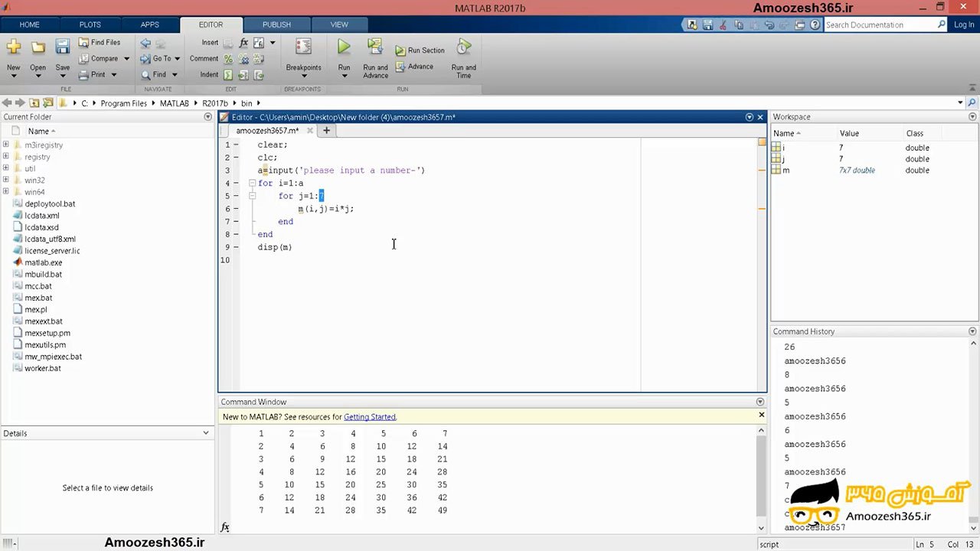Viewport: 980px width, 551px height.
Task: Switch to the PLOTS tab
Action: 90,24
